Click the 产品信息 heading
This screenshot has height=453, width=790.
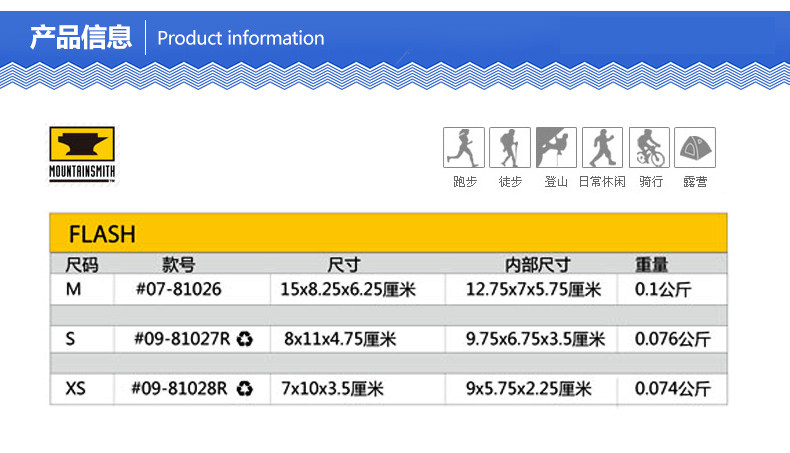(x=81, y=37)
